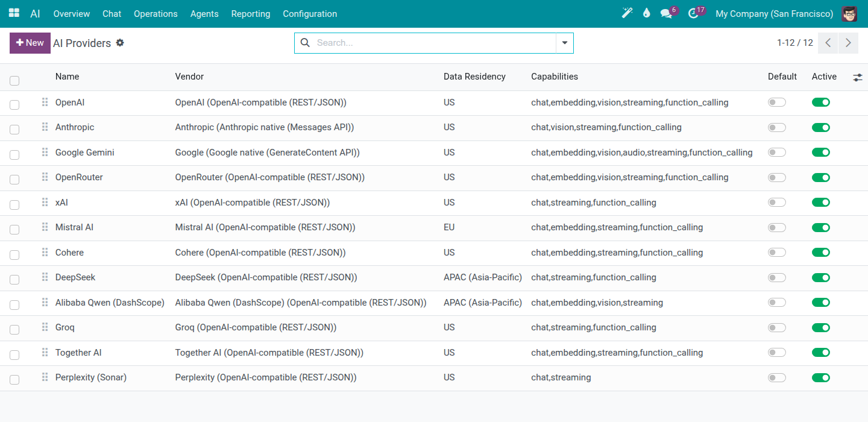
Task: Open activities clock icon with badge 17
Action: [693, 13]
